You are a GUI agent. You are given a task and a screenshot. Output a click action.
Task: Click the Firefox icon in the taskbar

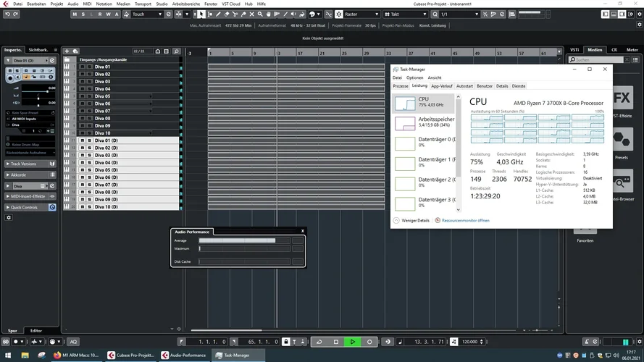pos(58,355)
